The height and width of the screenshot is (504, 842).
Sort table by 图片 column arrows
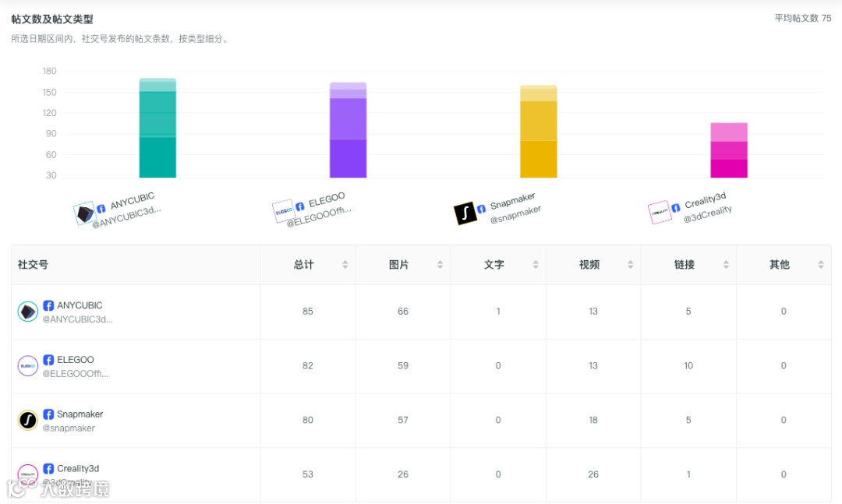[x=440, y=265]
